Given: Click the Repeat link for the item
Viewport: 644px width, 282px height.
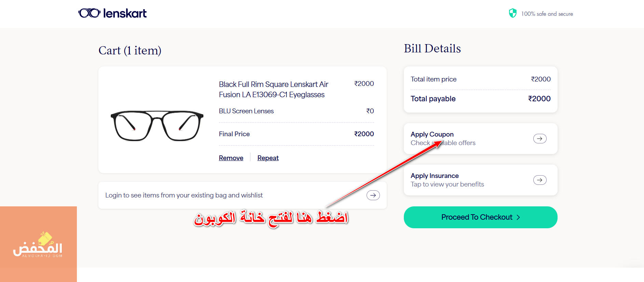Looking at the screenshot, I should 268,158.
